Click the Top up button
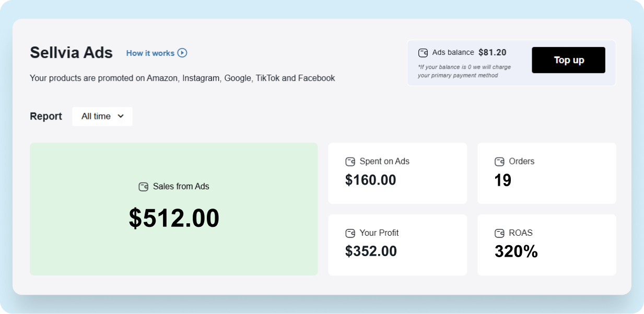 click(568, 60)
